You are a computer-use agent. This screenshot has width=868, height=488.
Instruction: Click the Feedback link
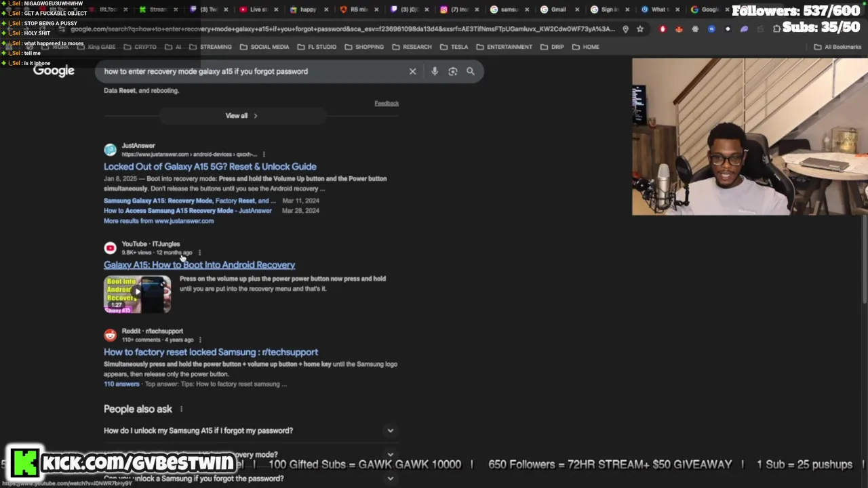click(x=387, y=104)
